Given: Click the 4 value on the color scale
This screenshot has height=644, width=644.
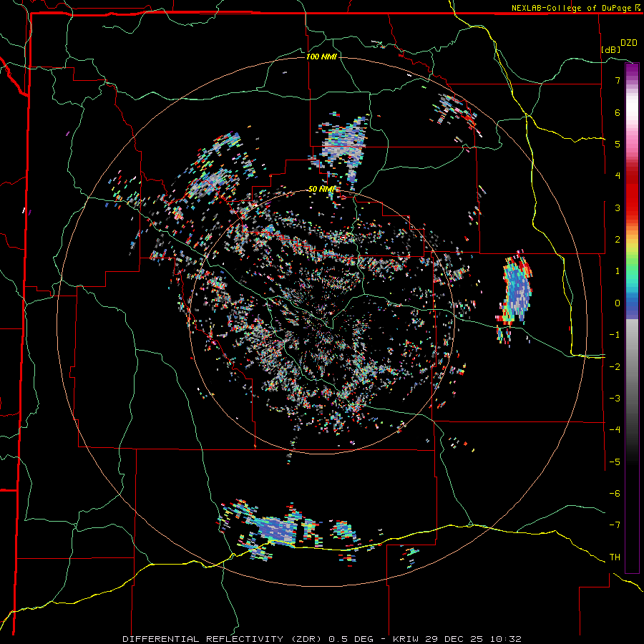Looking at the screenshot, I should click(618, 176).
